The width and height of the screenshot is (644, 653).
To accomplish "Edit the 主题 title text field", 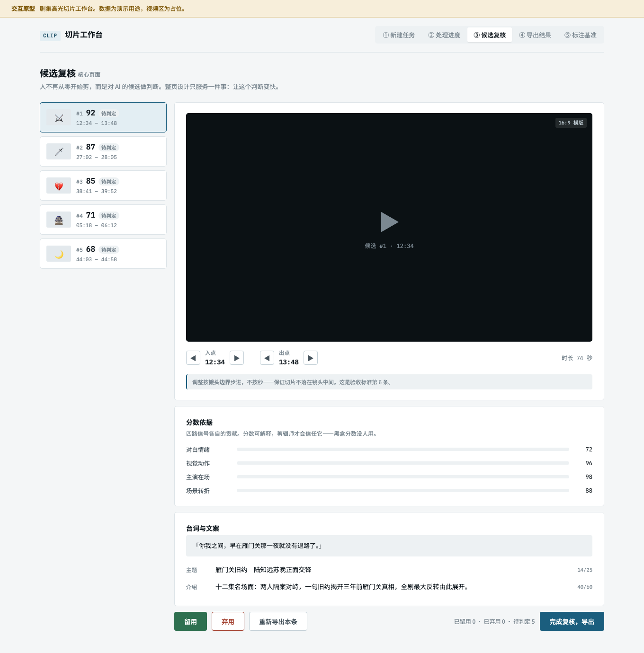I will click(x=392, y=570).
